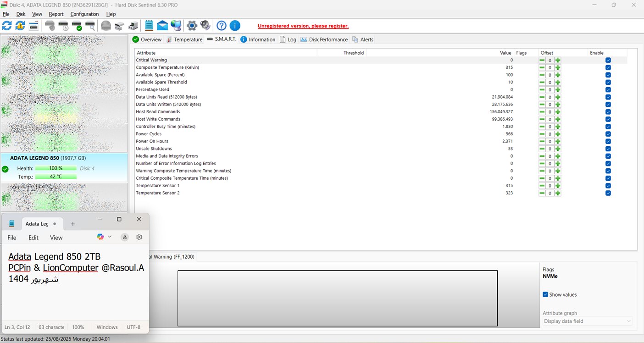Uncheck Enable for Host Read Commands row
Viewport: 644px width, 343px height.
coord(608,112)
